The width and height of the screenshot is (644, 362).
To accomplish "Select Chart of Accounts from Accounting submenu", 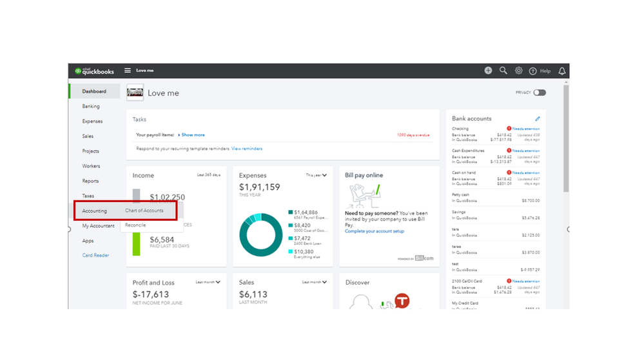I will click(144, 211).
